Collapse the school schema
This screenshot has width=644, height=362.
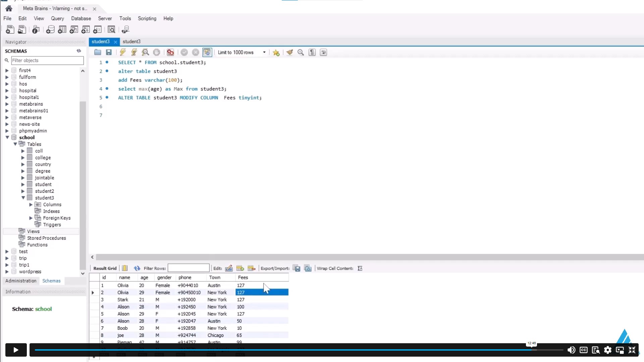point(7,137)
